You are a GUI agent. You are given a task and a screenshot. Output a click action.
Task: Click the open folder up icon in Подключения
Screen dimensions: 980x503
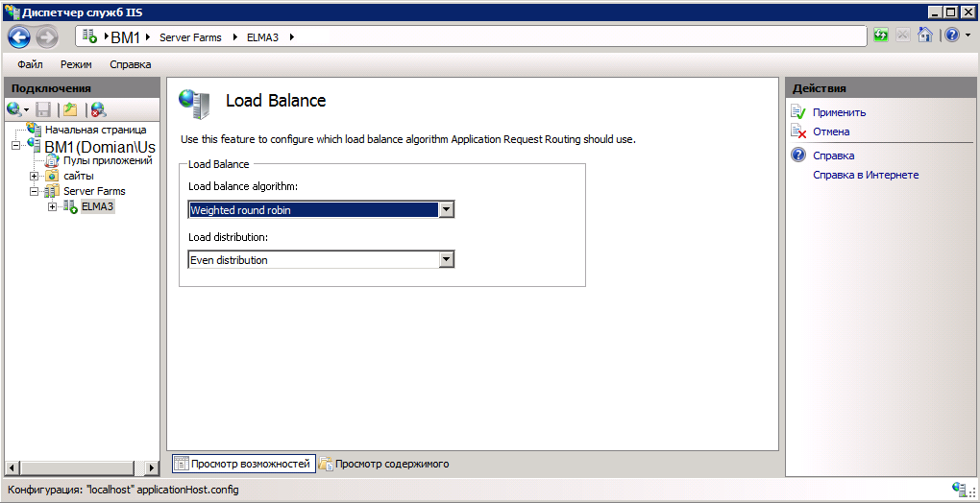(69, 109)
